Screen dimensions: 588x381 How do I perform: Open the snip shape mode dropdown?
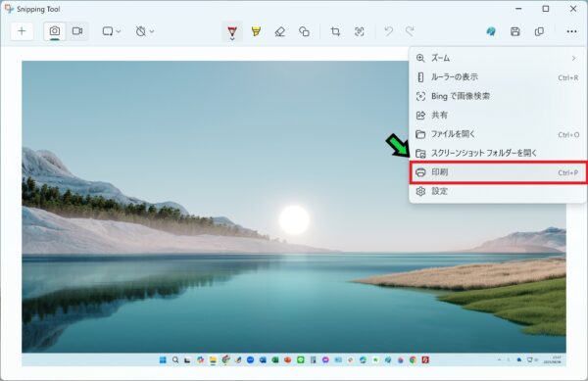(112, 31)
